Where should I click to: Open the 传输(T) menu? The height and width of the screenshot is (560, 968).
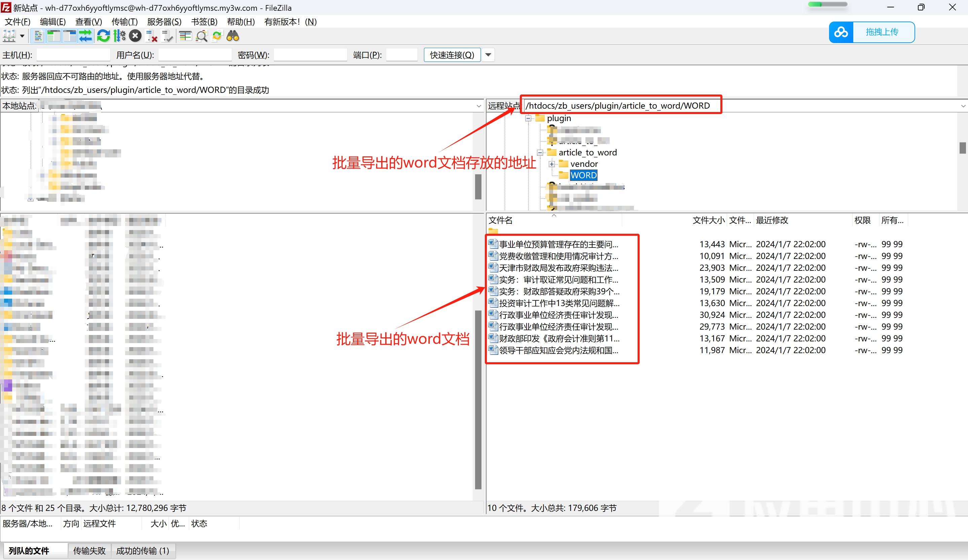[124, 22]
